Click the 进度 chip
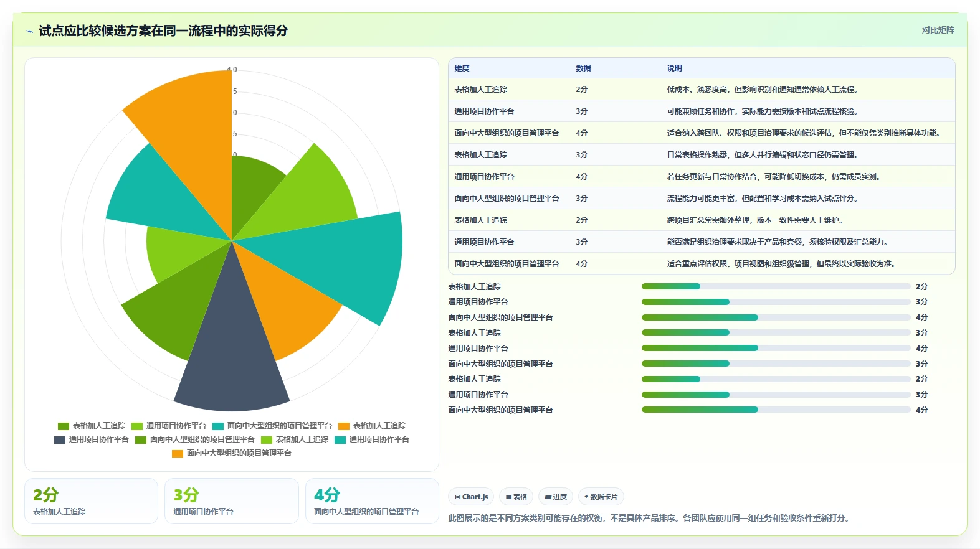The width and height of the screenshot is (980, 549). click(556, 497)
